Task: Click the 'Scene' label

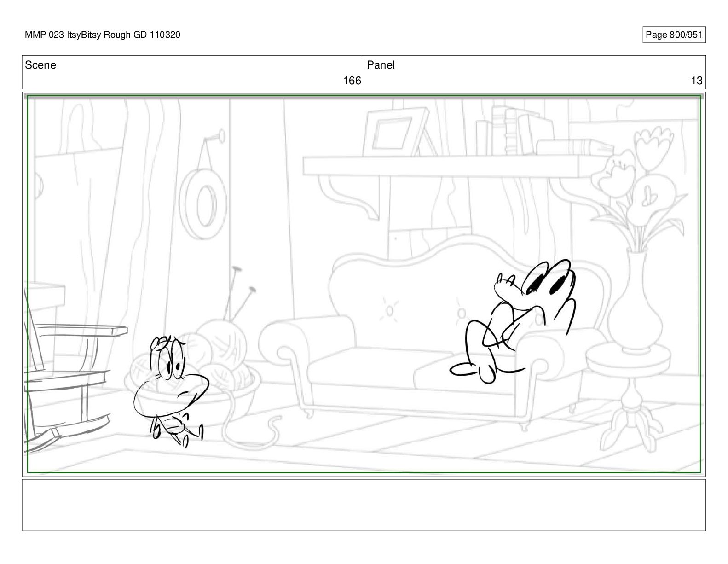Action: [40, 65]
